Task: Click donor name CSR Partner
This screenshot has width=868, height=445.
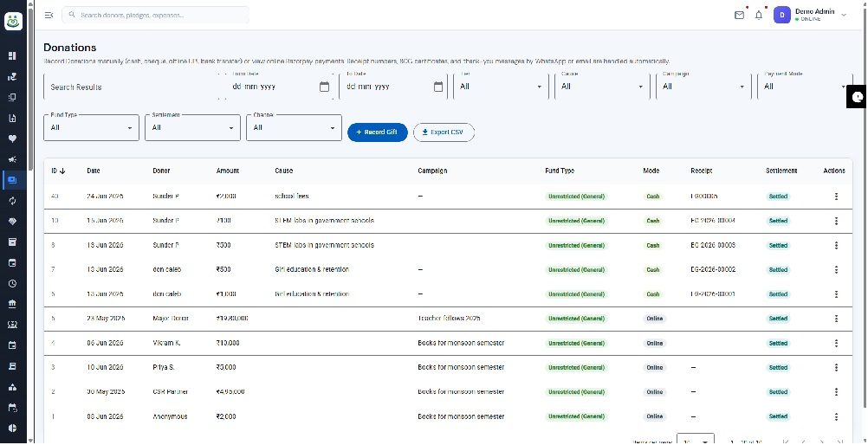Action: tap(171, 392)
